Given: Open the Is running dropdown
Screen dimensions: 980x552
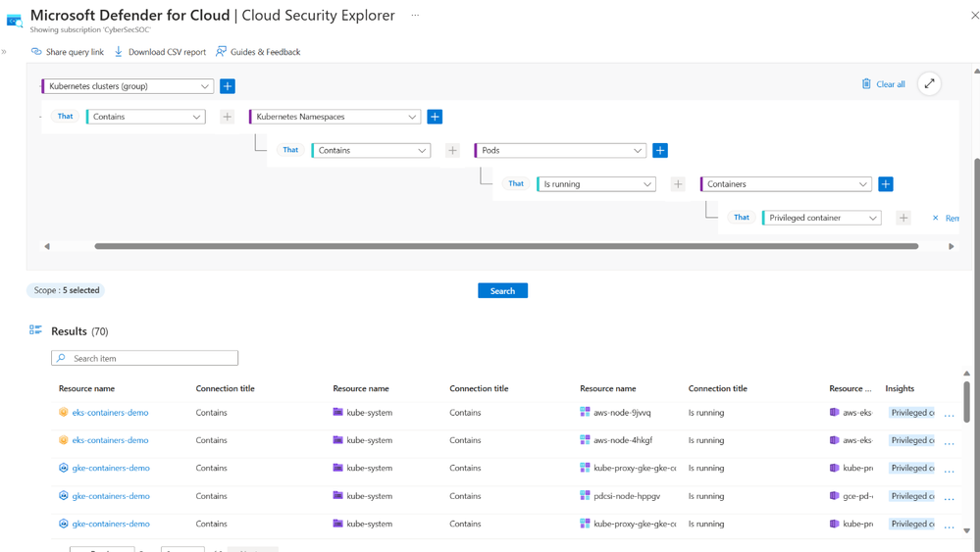Looking at the screenshot, I should click(596, 184).
